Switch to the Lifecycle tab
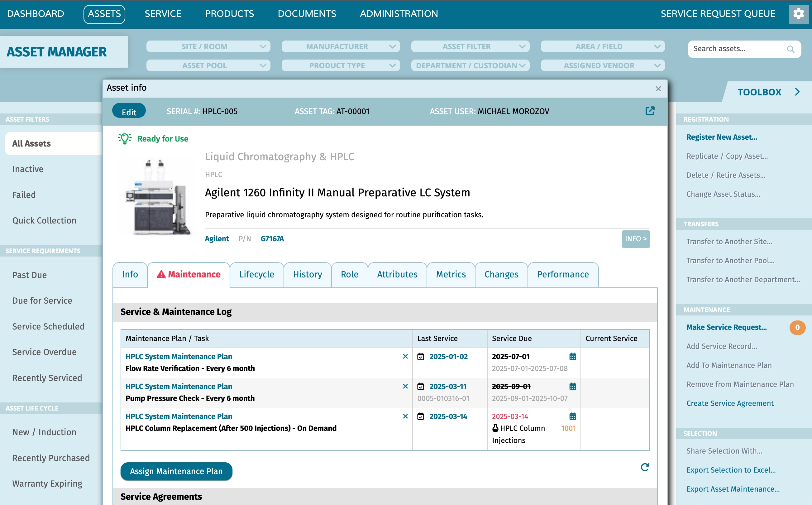The height and width of the screenshot is (505, 812). 256,274
